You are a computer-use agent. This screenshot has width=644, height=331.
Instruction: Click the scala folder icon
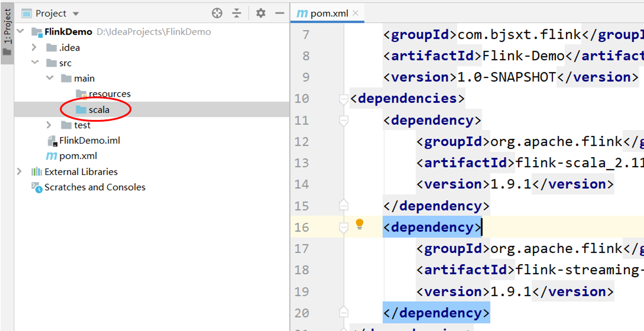point(81,109)
